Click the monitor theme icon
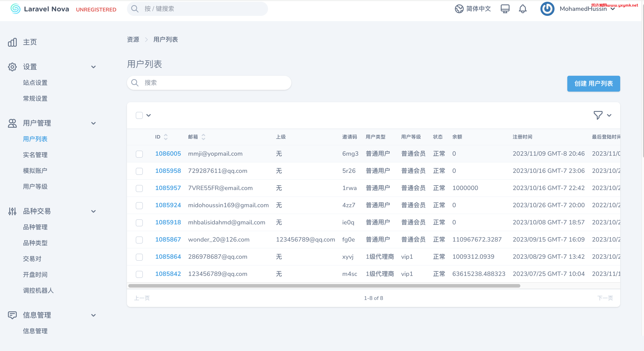The height and width of the screenshot is (351, 644). point(505,9)
